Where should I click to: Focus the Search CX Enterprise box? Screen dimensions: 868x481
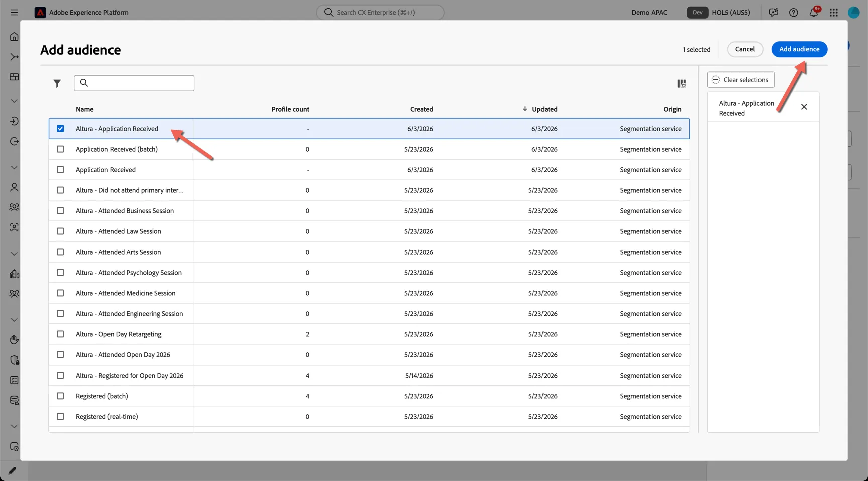coord(380,12)
